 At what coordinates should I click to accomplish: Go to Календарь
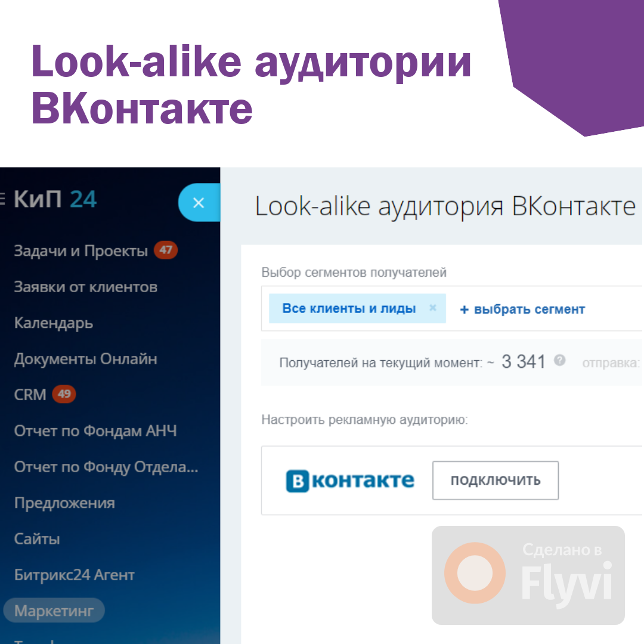(54, 323)
